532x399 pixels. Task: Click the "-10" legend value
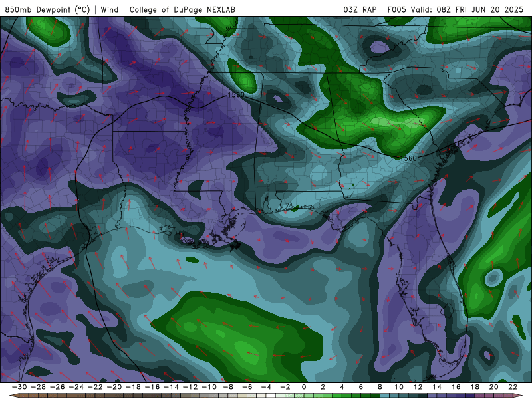pyautogui.click(x=209, y=387)
